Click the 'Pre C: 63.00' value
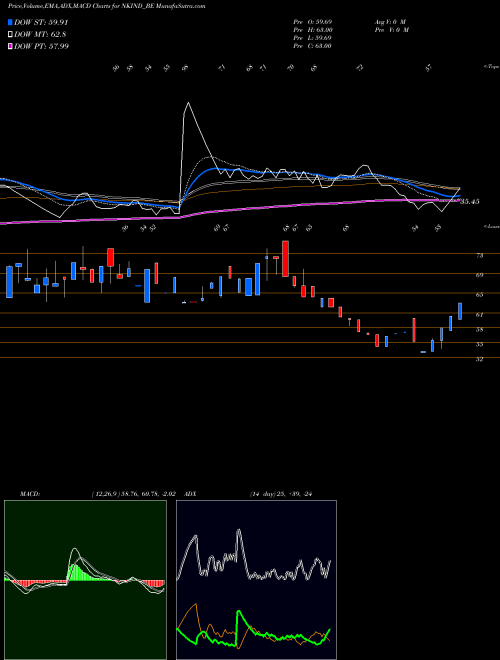 click(313, 46)
